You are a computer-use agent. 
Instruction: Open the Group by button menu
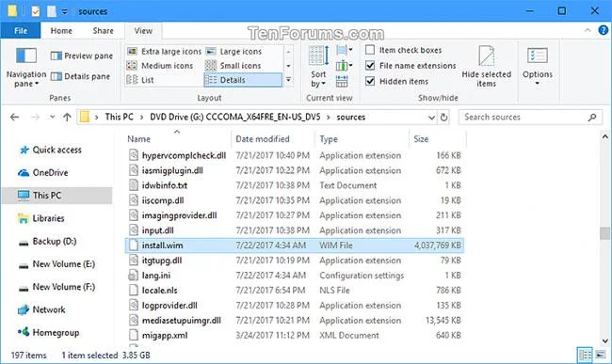345,50
